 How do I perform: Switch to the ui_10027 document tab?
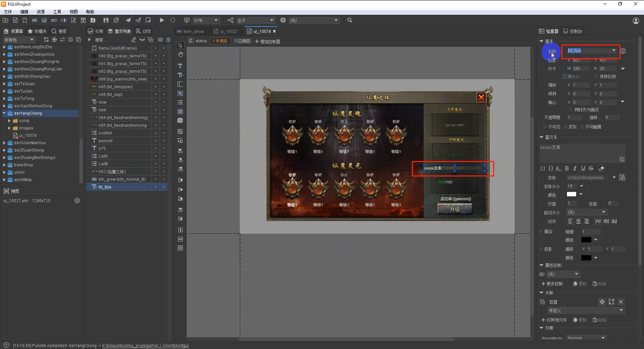pos(226,31)
